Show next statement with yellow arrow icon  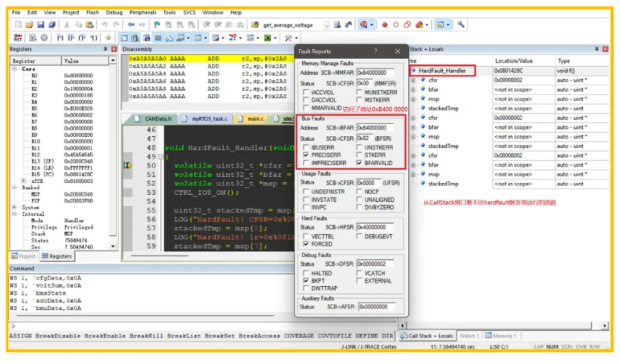108,38
